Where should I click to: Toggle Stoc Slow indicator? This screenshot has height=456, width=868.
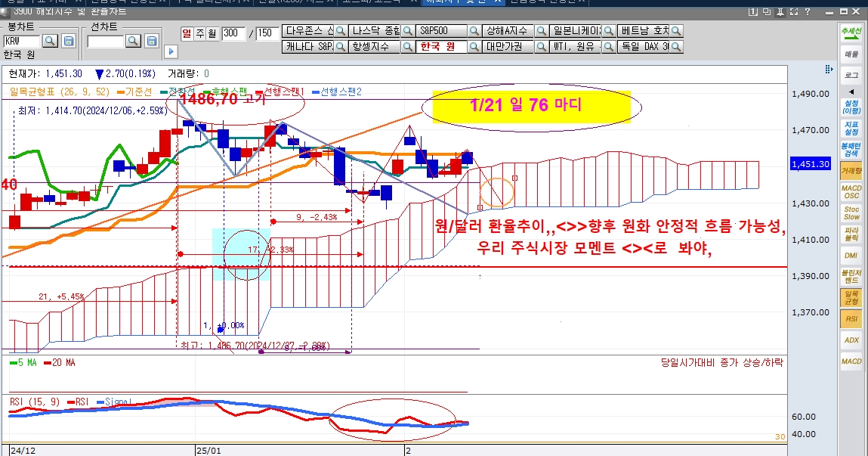pos(851,213)
